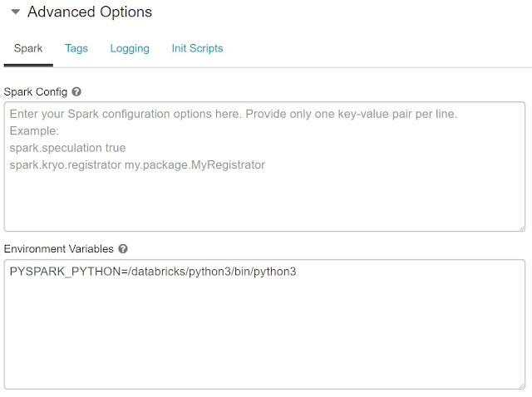Click the Spark Config label
This screenshot has width=532, height=397.
click(x=36, y=91)
